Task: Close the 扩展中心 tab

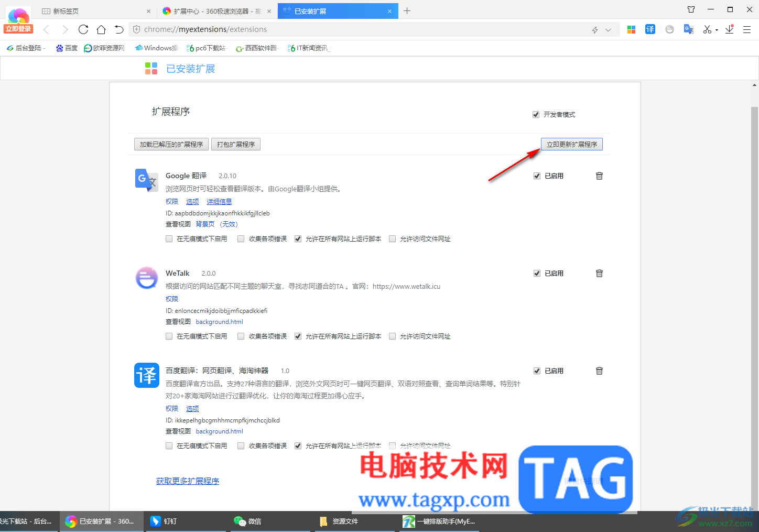Action: pyautogui.click(x=269, y=11)
